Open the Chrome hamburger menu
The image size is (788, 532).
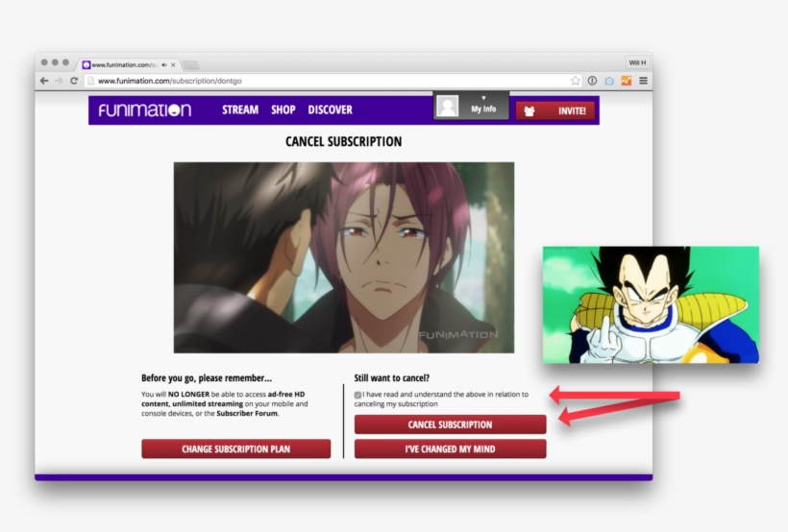click(643, 81)
